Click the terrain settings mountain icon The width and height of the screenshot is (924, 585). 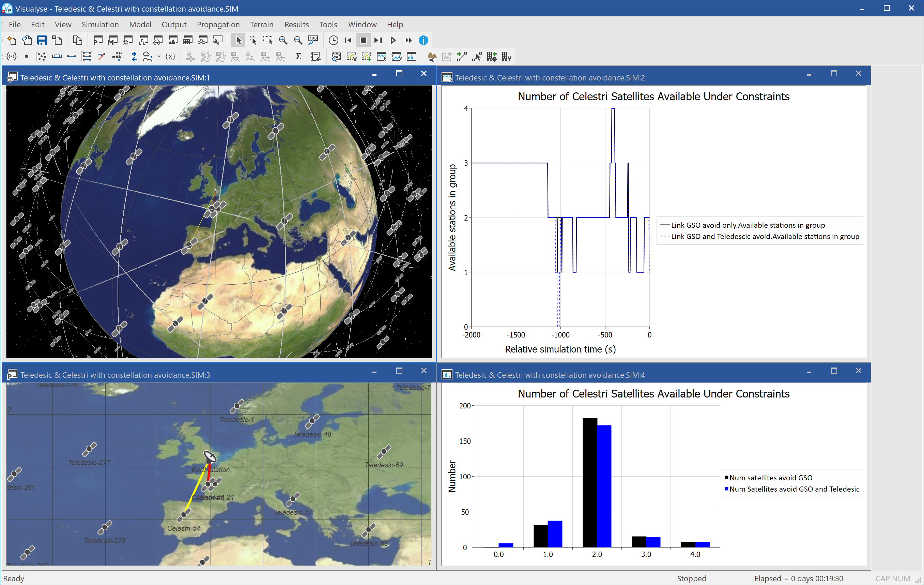[x=432, y=57]
